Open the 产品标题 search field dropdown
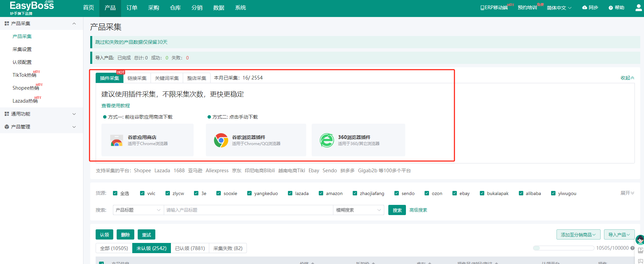 tap(138, 210)
